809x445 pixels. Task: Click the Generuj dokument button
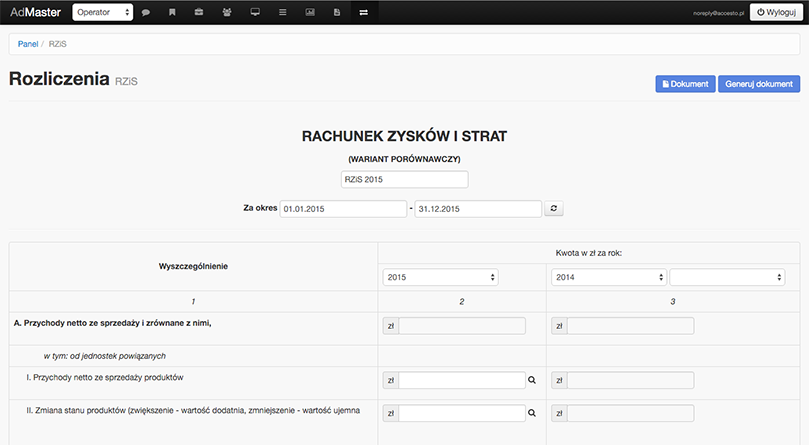tap(759, 84)
